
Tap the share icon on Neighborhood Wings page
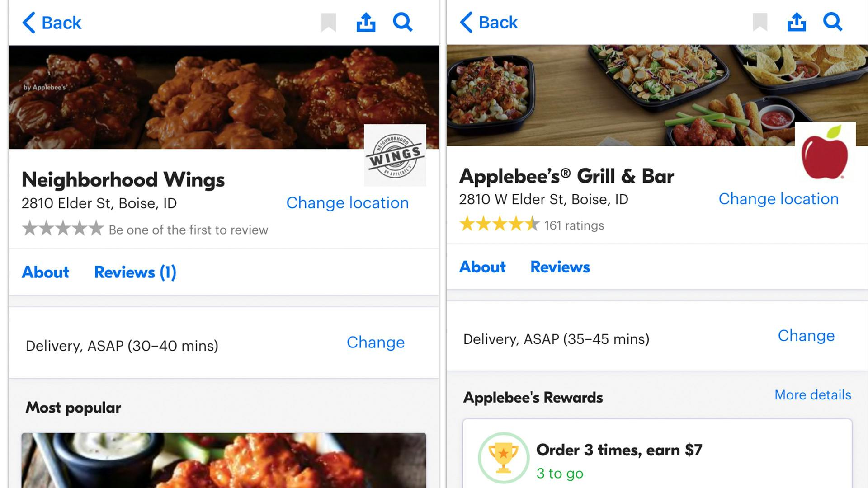click(x=366, y=22)
